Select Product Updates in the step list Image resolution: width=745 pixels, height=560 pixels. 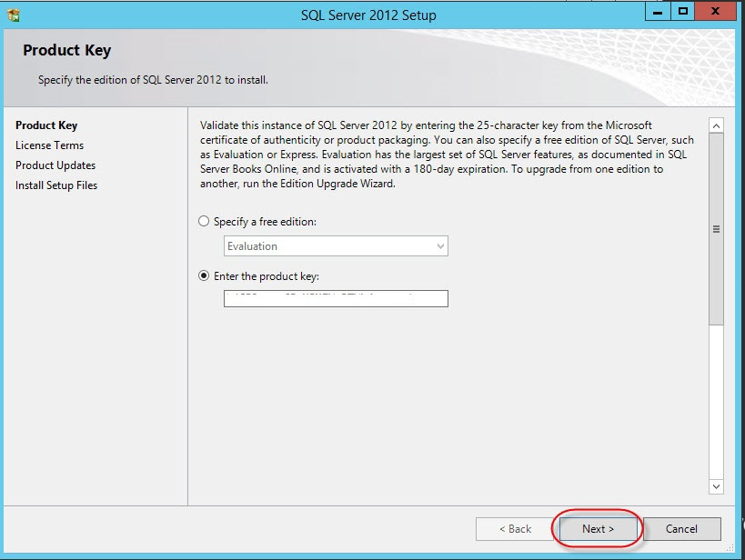click(x=55, y=165)
